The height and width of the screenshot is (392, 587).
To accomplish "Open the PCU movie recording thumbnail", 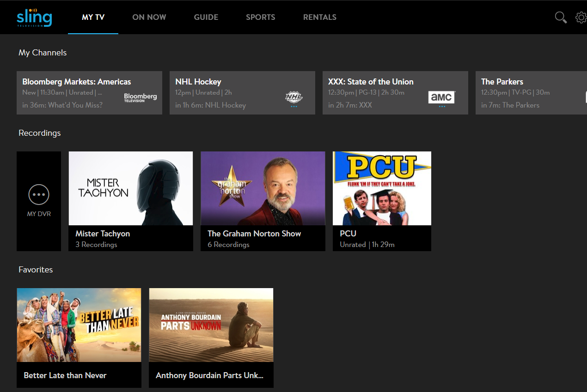I will point(382,188).
